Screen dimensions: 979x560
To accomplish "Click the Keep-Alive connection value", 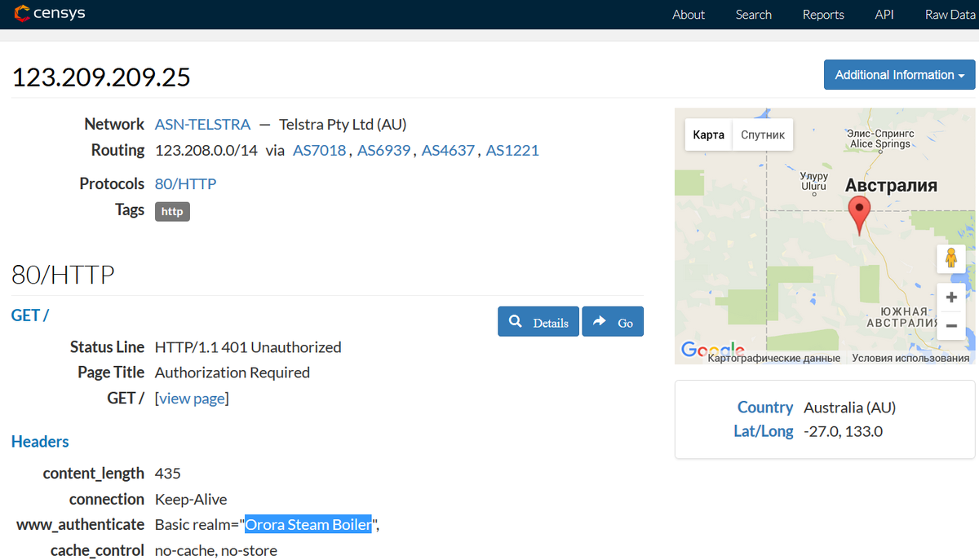I will [191, 500].
